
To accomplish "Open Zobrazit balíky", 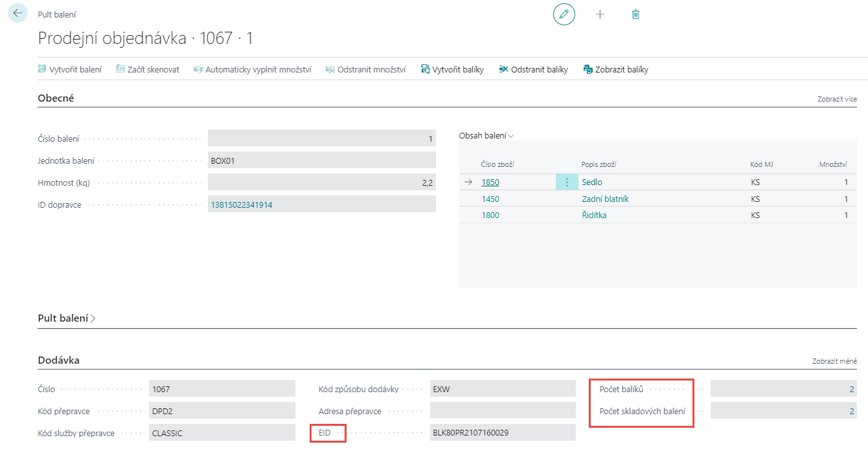I will (x=615, y=69).
